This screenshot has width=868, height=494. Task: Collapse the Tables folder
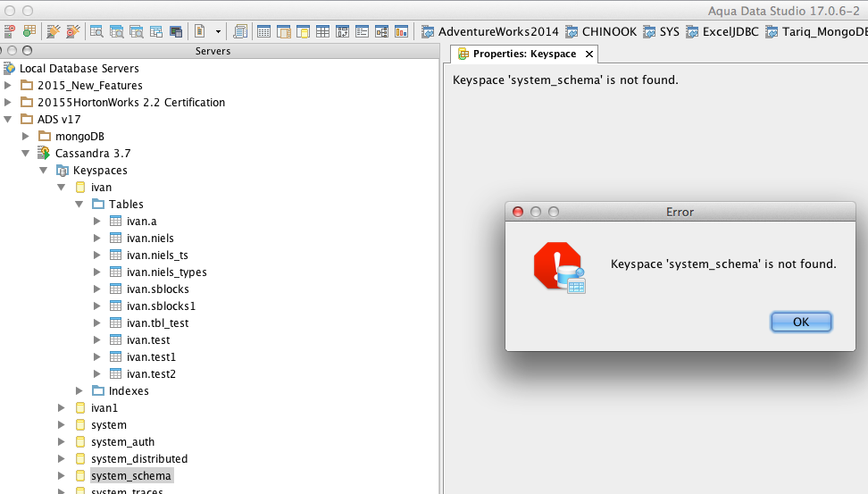click(x=79, y=204)
